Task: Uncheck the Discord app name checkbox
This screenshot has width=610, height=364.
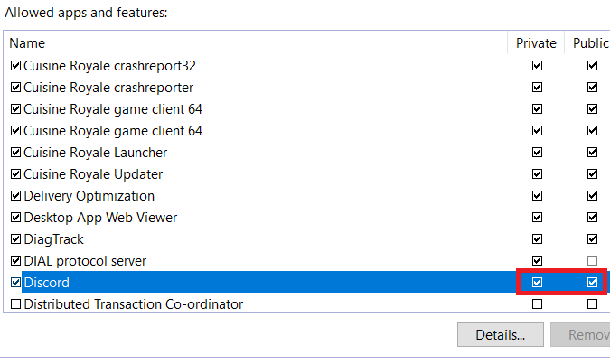Action: point(15,283)
